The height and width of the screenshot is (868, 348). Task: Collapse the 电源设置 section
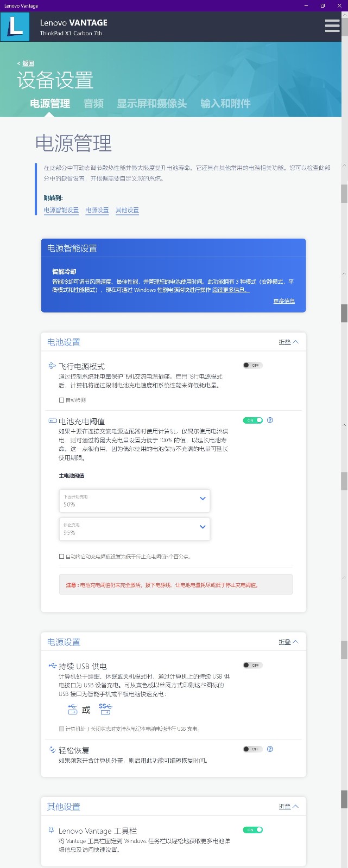pyautogui.click(x=288, y=642)
